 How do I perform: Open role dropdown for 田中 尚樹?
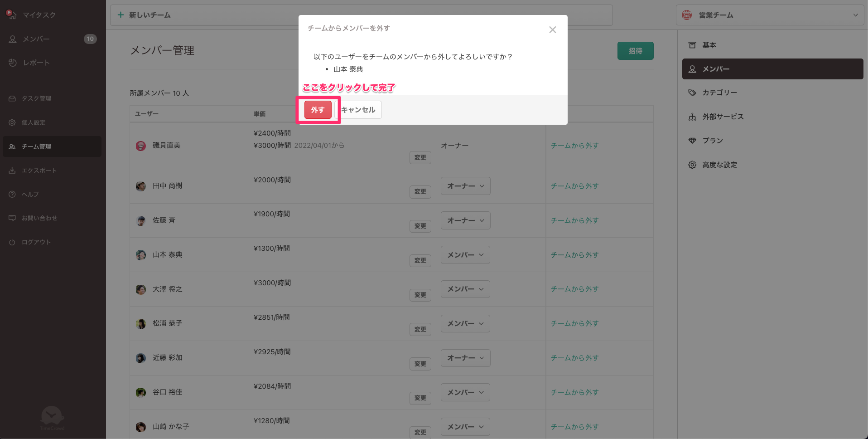coord(465,186)
